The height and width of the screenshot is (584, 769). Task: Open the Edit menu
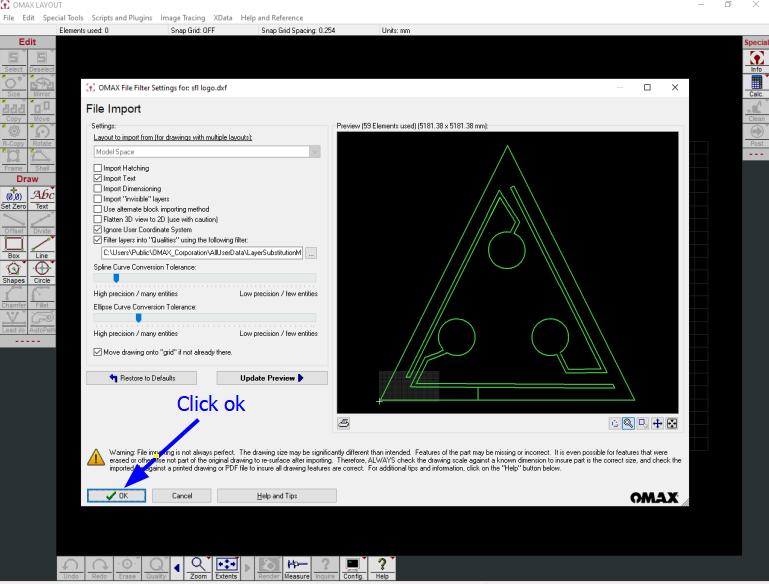pos(28,18)
